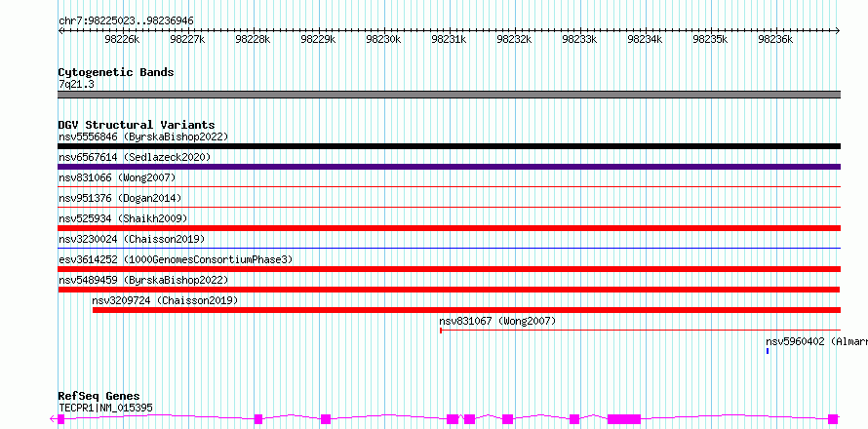Select the gray 7q21.3 cytogenetic band bar
Screen dimensions: 868x429
pos(449,95)
